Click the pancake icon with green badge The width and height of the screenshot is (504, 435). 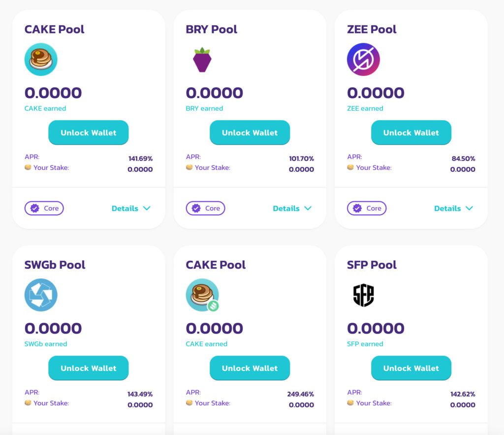pyautogui.click(x=202, y=295)
